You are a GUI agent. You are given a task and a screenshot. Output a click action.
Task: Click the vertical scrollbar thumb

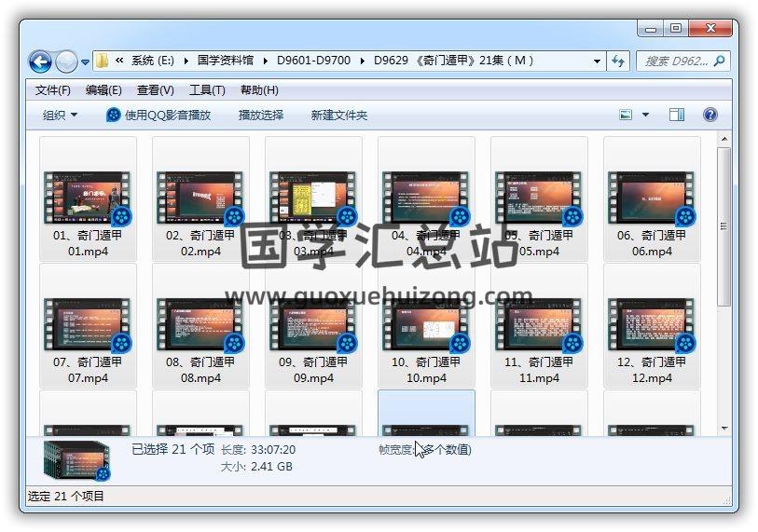[724, 226]
